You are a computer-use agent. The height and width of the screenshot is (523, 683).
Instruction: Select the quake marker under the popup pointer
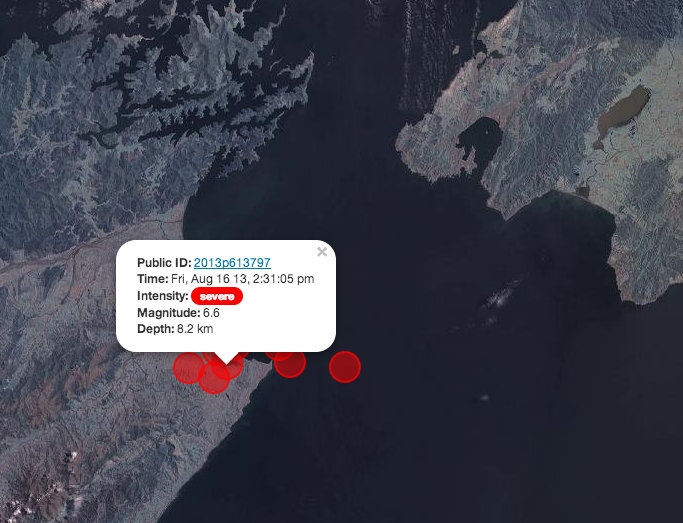(227, 367)
